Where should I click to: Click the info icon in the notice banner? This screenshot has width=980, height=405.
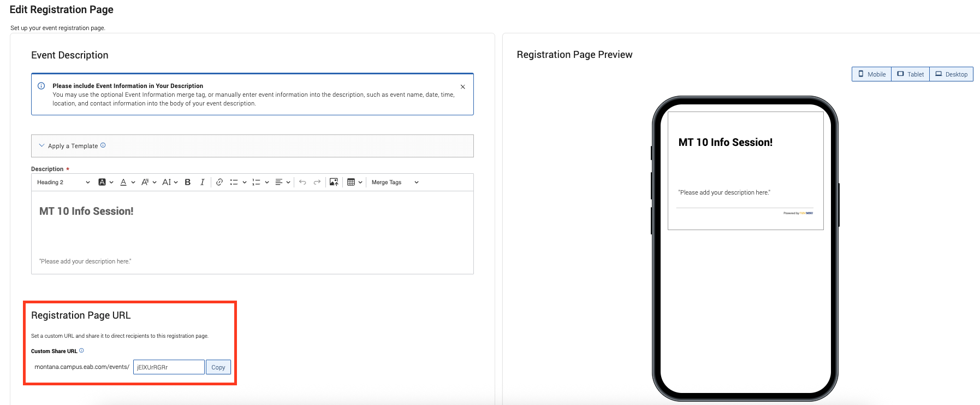[x=41, y=86]
